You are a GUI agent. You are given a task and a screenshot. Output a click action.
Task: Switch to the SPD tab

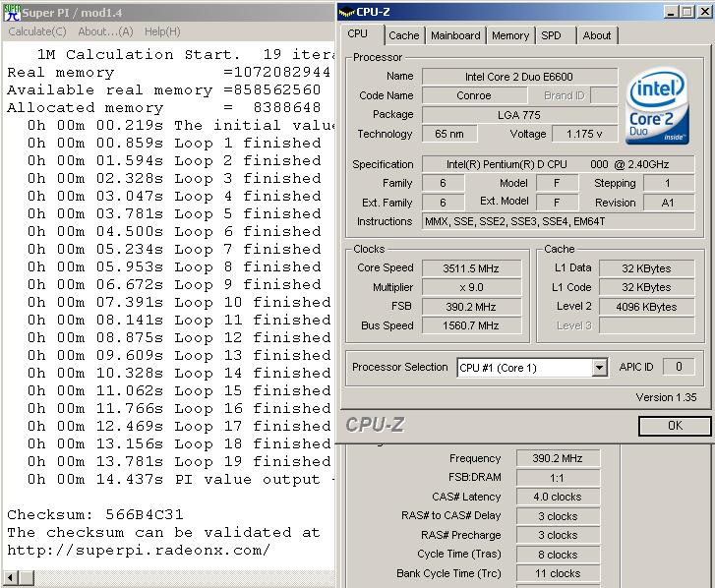point(551,35)
